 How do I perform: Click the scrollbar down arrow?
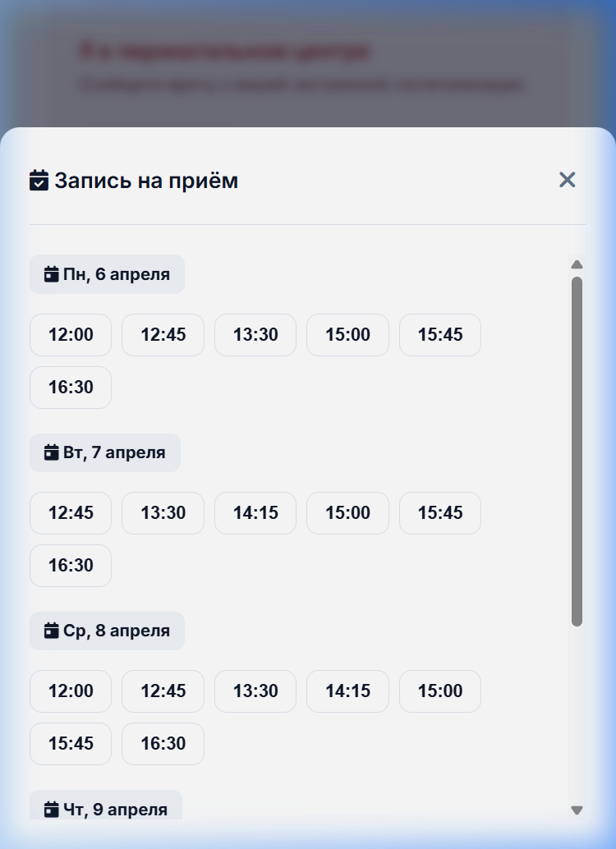click(x=577, y=808)
